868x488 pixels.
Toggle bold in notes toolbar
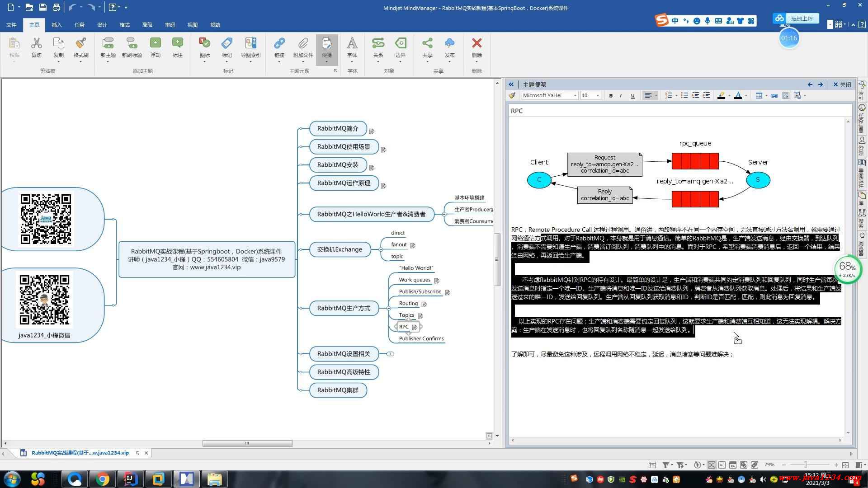pos(611,95)
